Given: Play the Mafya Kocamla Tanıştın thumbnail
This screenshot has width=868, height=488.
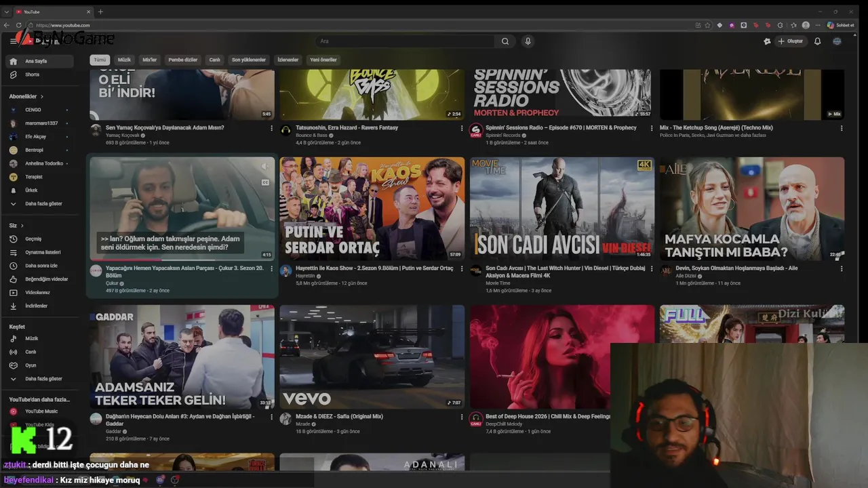Looking at the screenshot, I should [752, 209].
